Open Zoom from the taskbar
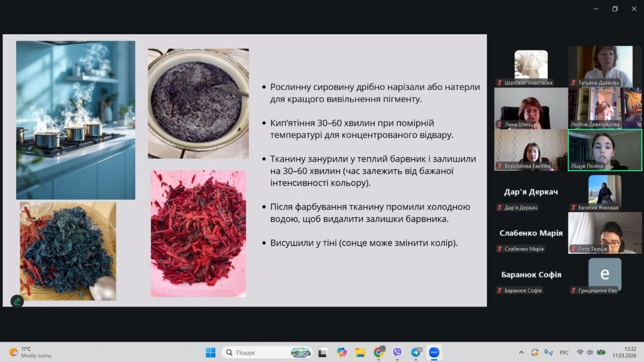This screenshot has height=362, width=644. tap(434, 352)
